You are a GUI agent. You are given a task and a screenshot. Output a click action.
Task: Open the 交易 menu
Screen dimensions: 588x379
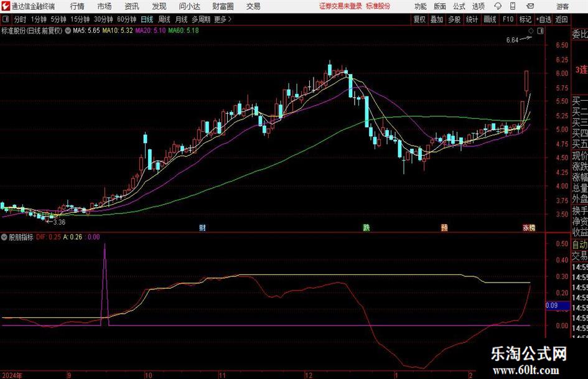[253, 6]
